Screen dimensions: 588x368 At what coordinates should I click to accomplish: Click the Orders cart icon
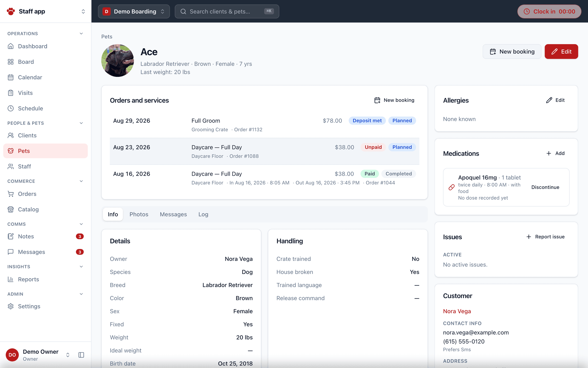pyautogui.click(x=11, y=194)
